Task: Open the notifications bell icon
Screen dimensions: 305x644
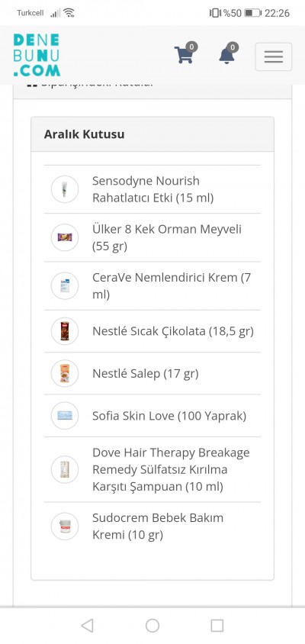Action: click(x=227, y=54)
